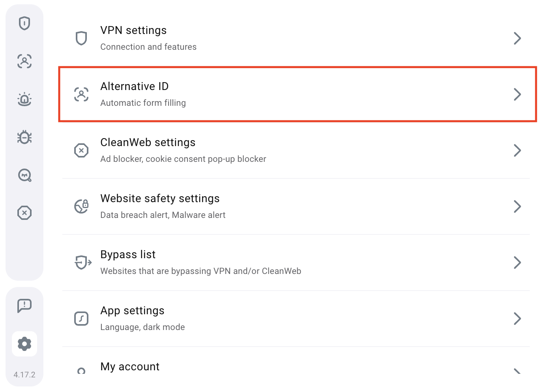Click the My account entry
Screen dimensions: 555x392
(130, 367)
